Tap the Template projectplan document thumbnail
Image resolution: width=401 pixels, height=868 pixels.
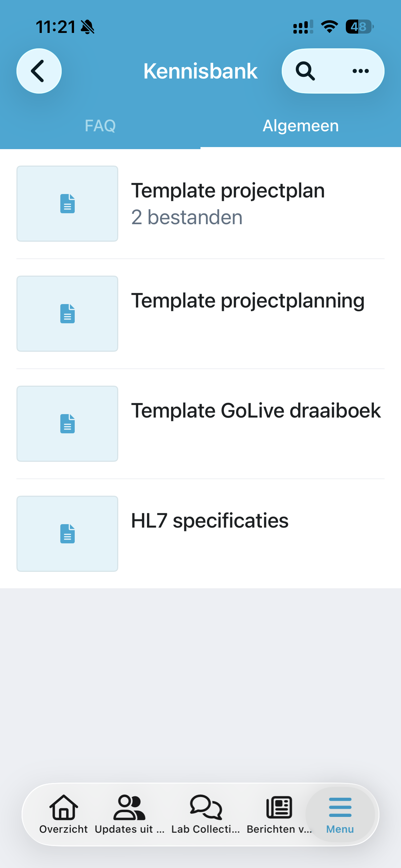coord(68,204)
